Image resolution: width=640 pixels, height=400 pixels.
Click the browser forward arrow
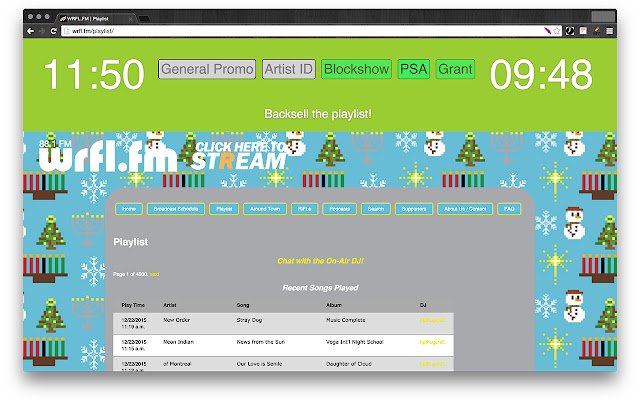[x=42, y=31]
